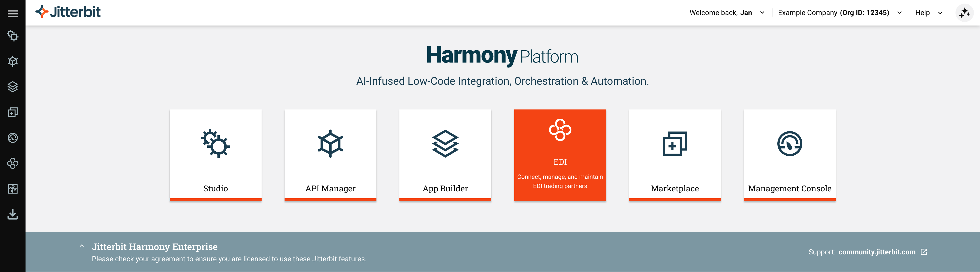Image resolution: width=980 pixels, height=272 pixels.
Task: Select the highlighted EDI tile
Action: point(560,155)
